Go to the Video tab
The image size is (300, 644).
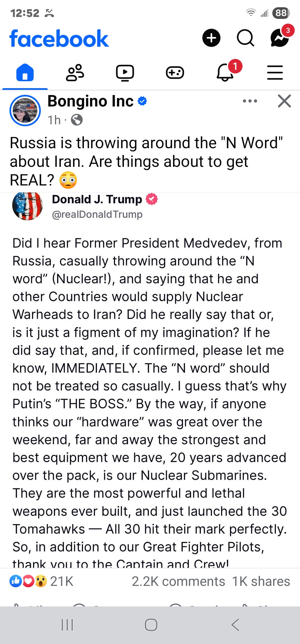click(x=125, y=73)
